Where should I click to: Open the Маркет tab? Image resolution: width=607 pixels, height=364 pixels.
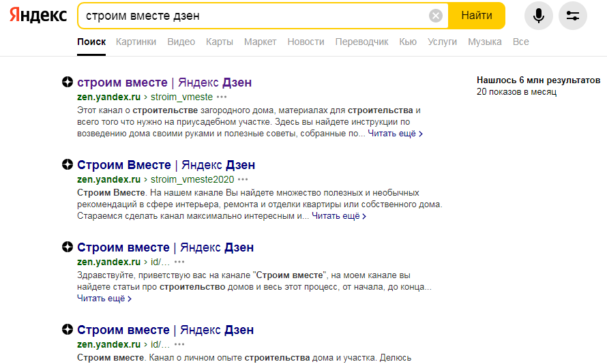(x=260, y=42)
